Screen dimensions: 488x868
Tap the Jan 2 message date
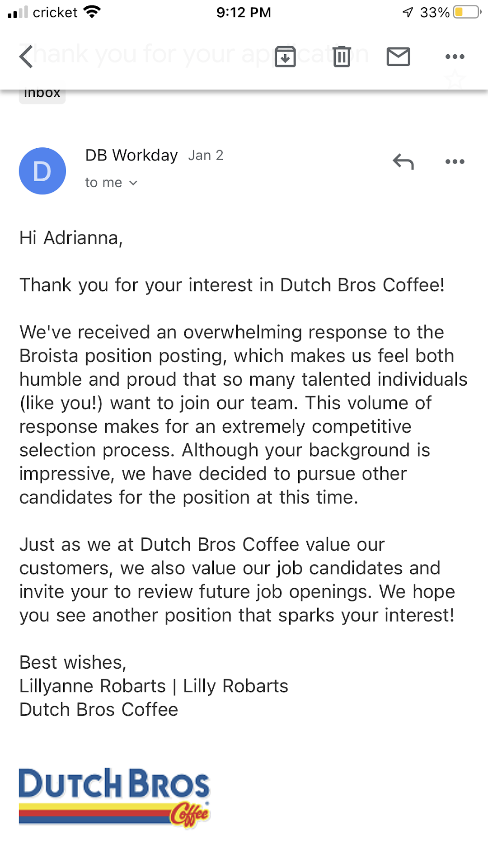point(206,156)
